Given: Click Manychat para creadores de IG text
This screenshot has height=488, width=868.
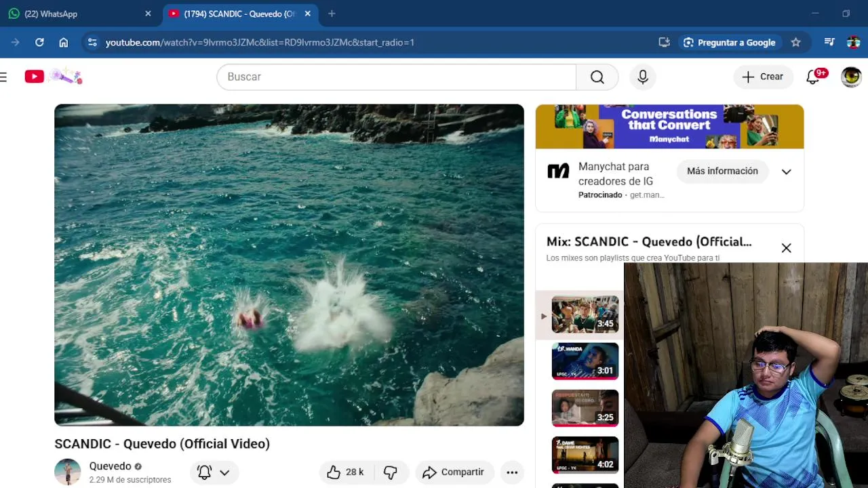Looking at the screenshot, I should pos(616,174).
